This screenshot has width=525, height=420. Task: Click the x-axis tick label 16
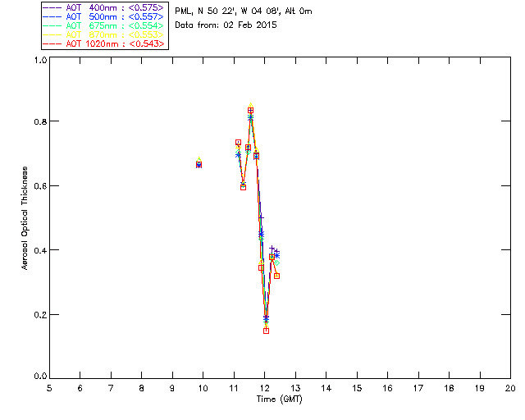pos(388,388)
